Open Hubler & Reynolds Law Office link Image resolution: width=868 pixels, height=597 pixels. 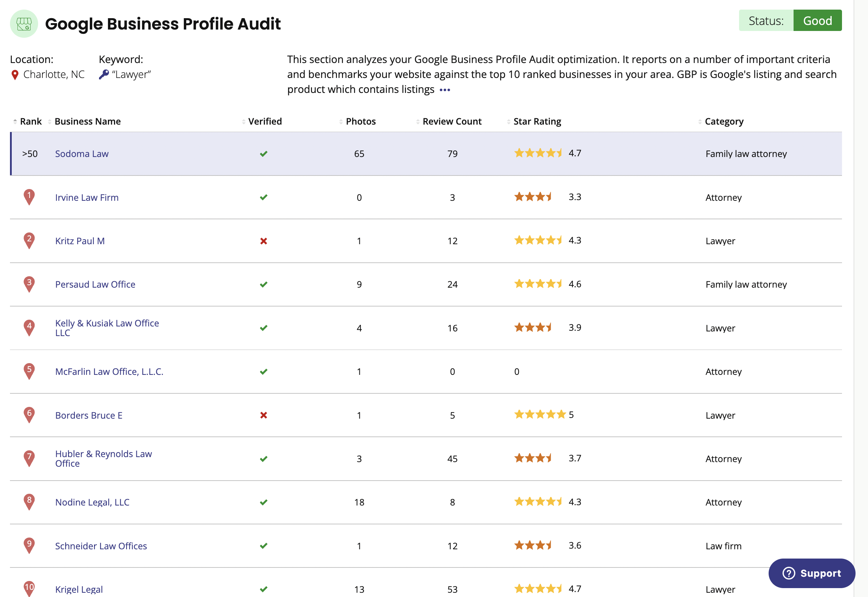pos(104,459)
